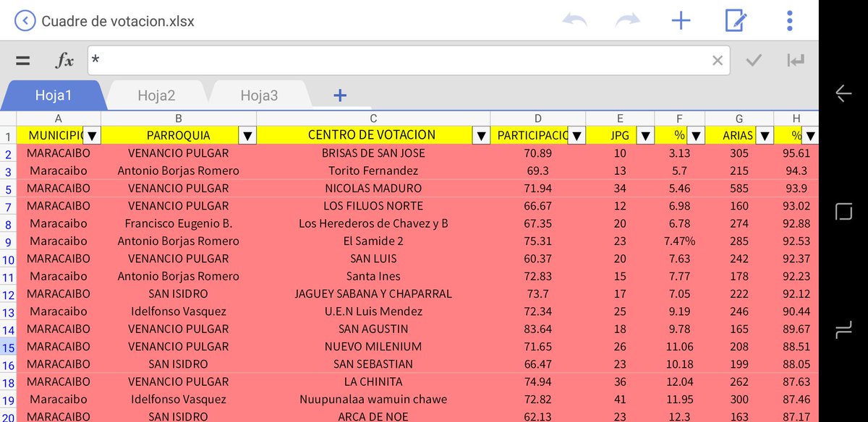Select cell Francisco Eugenio B.

pyautogui.click(x=179, y=223)
